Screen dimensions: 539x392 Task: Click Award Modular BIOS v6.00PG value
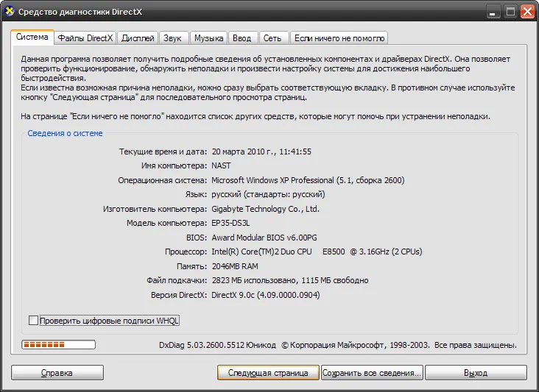tap(264, 238)
